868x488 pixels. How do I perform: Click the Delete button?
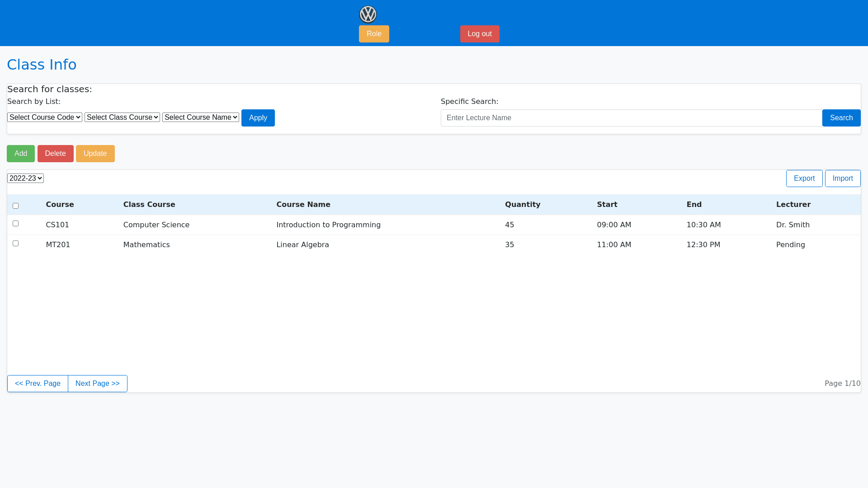[x=55, y=153]
